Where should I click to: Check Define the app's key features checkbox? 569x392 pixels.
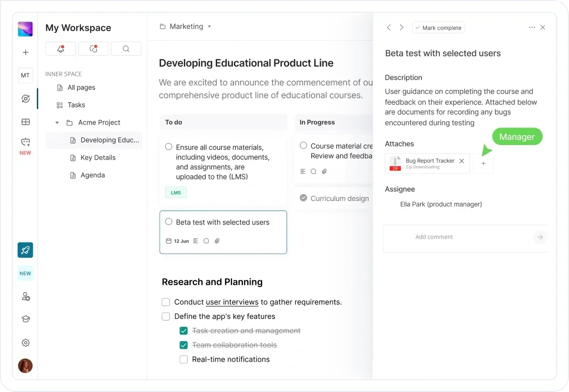coord(166,317)
